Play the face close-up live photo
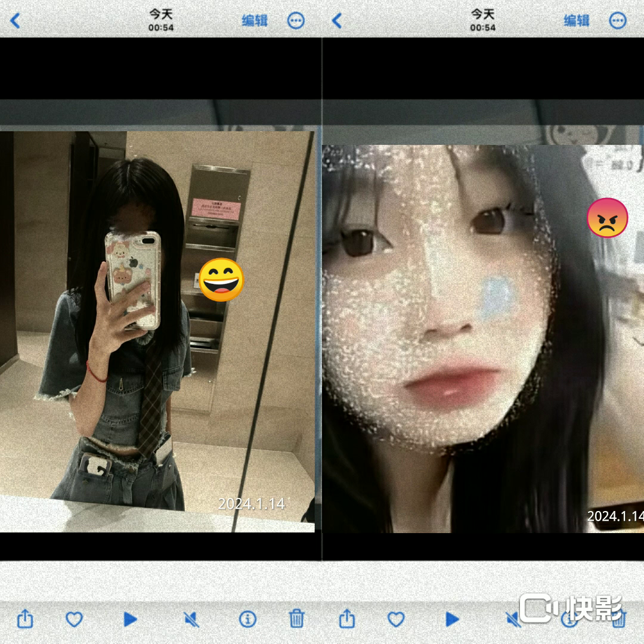644x644 pixels. click(x=452, y=619)
